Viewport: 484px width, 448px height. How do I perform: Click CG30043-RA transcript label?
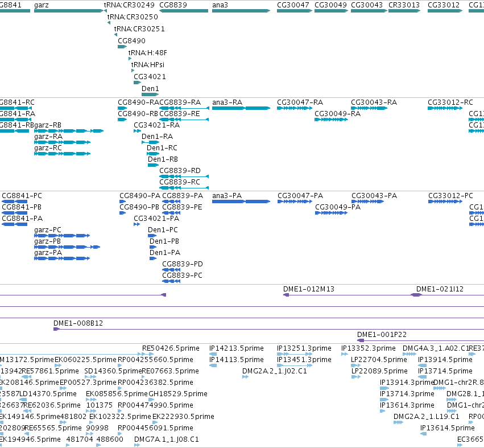(374, 102)
